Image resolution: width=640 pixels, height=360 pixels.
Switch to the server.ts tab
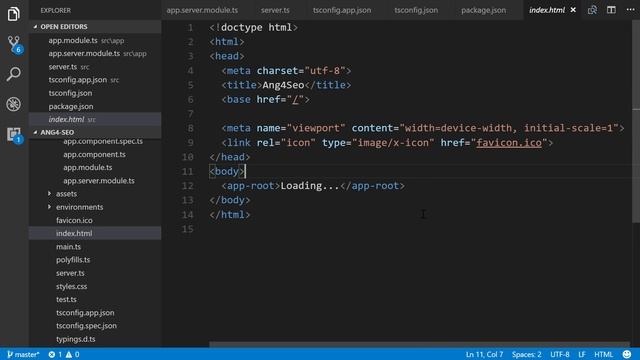[275, 10]
